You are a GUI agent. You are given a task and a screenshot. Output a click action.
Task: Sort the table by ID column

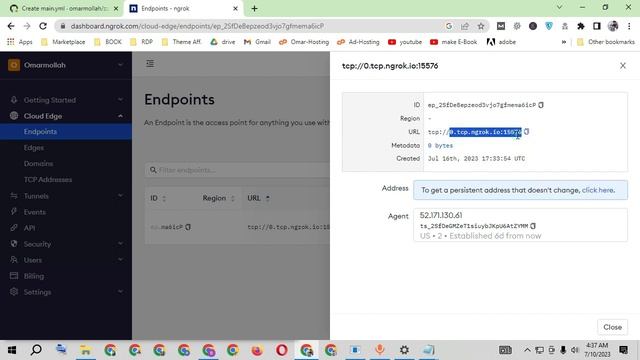(158, 198)
